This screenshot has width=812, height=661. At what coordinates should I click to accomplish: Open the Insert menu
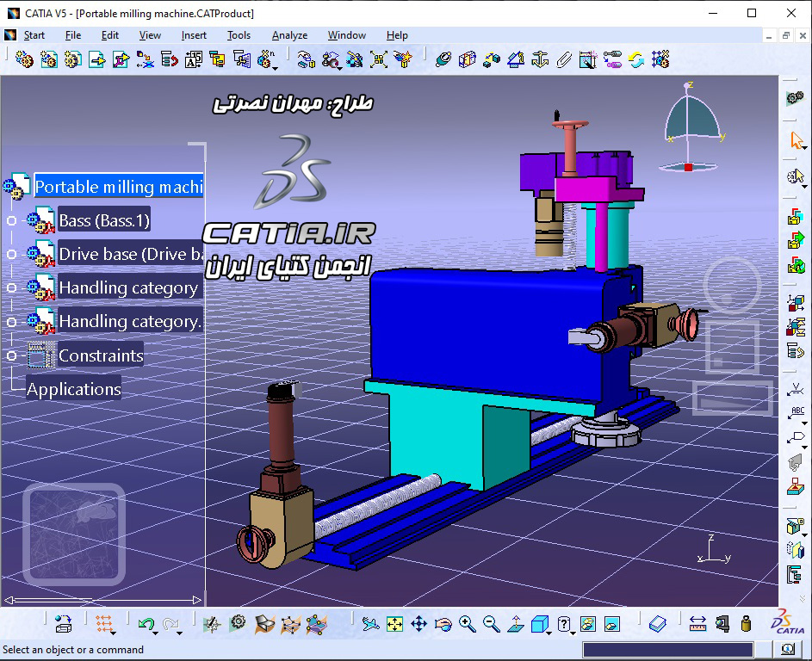click(x=194, y=35)
